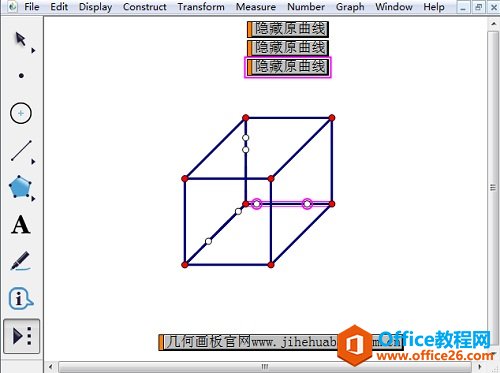This screenshot has height=373, width=500.
Task: Open the Display menu
Action: (x=95, y=7)
